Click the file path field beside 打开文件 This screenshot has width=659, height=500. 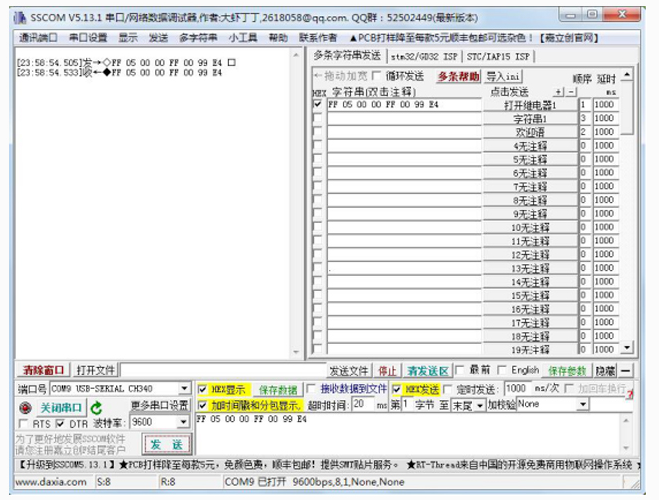pos(223,370)
